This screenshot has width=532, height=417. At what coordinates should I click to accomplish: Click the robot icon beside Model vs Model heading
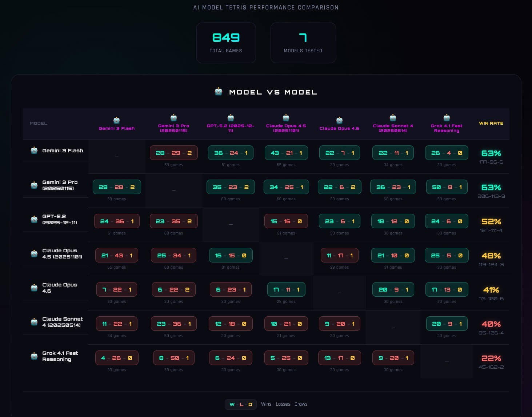(219, 92)
